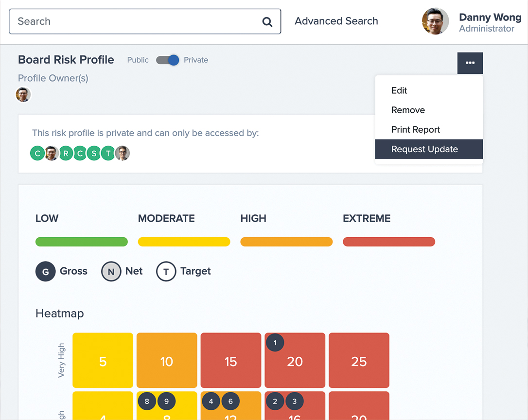Click the orange HIGH legend bar

(x=286, y=242)
